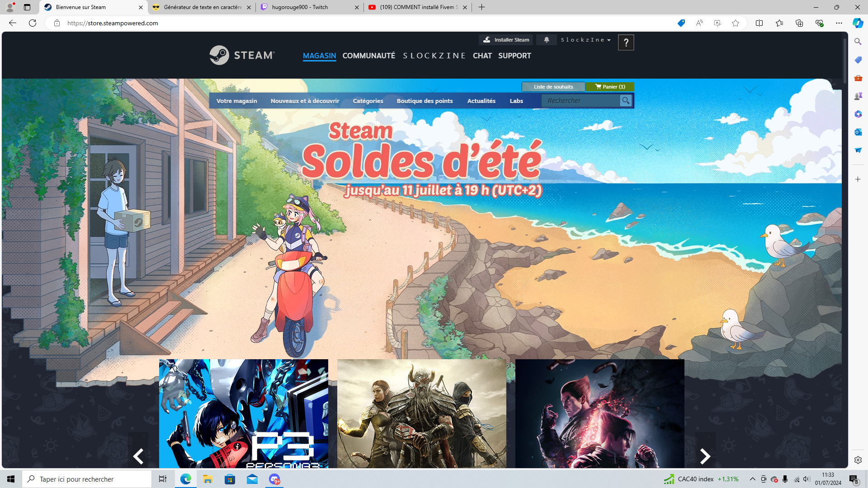Open the shopping price tag icon

click(x=681, y=23)
